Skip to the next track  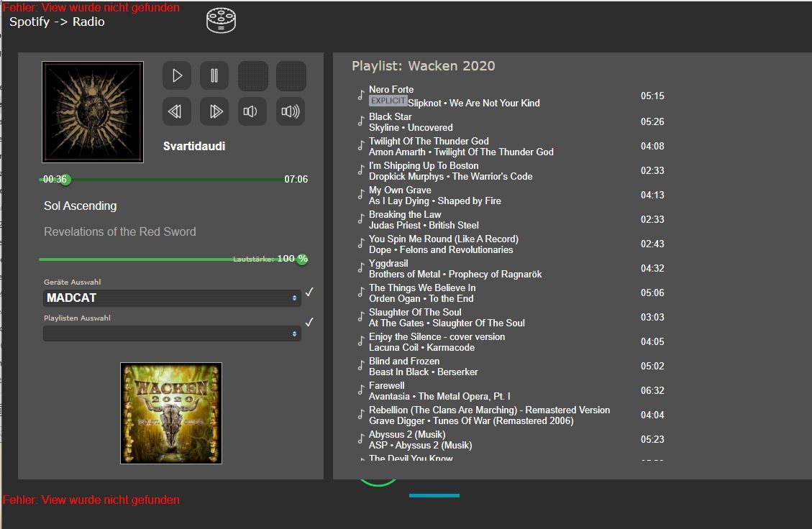click(214, 111)
